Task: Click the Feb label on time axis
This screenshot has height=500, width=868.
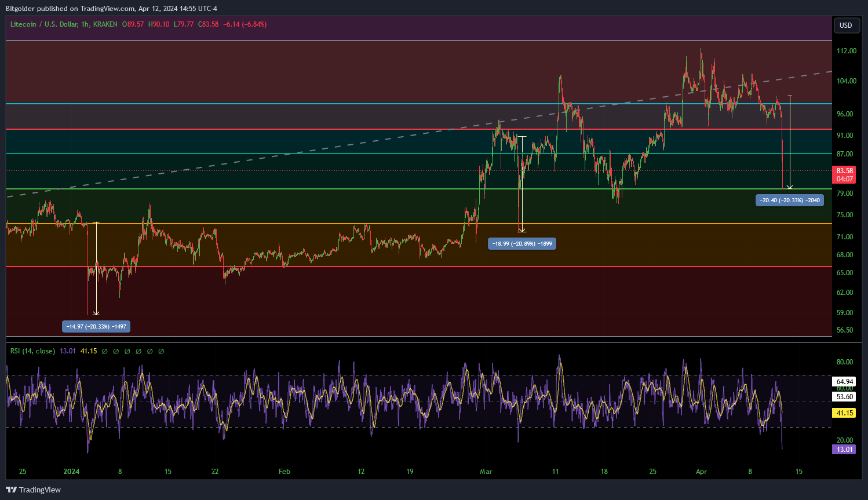Action: pyautogui.click(x=285, y=472)
